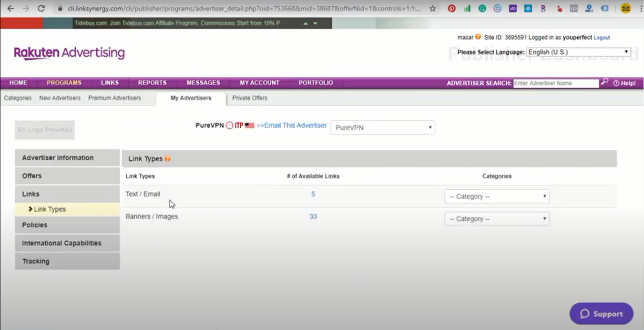The height and width of the screenshot is (330, 644).
Task: Open the PROGRAMS menu
Action: [64, 83]
